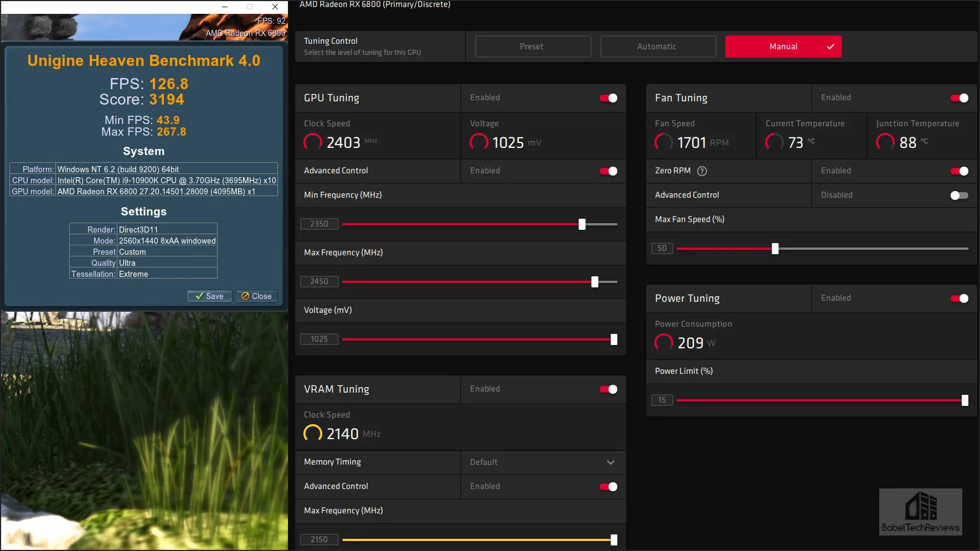Minimize the Heaven Benchmark window

tap(225, 7)
